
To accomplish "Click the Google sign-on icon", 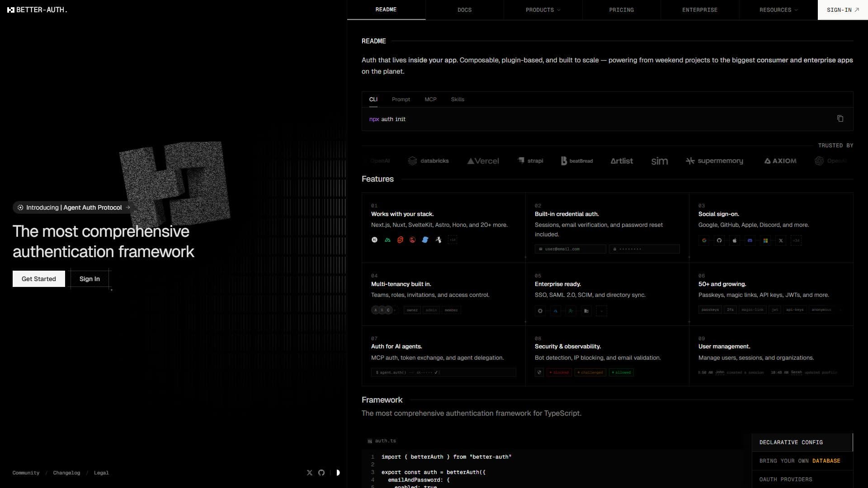I will point(704,240).
